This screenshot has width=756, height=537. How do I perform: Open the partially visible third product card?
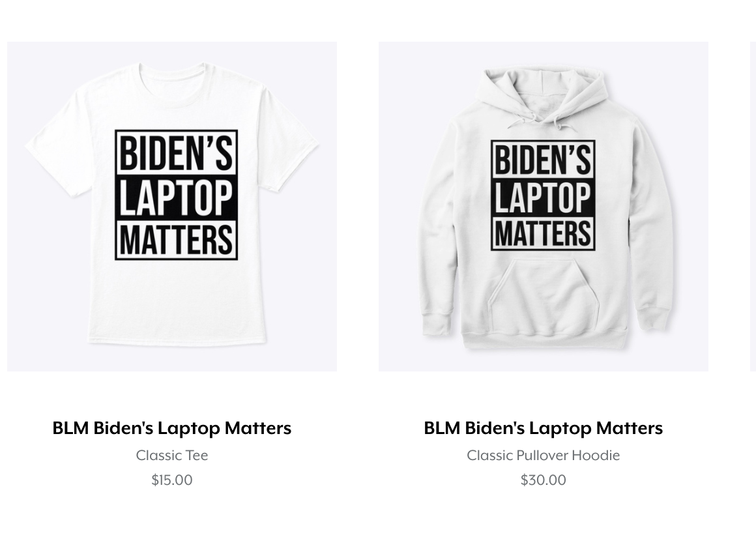[x=753, y=207]
